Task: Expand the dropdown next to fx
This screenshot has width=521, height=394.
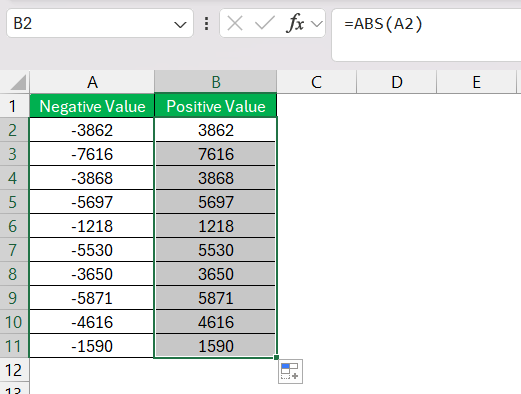Action: pyautogui.click(x=317, y=24)
